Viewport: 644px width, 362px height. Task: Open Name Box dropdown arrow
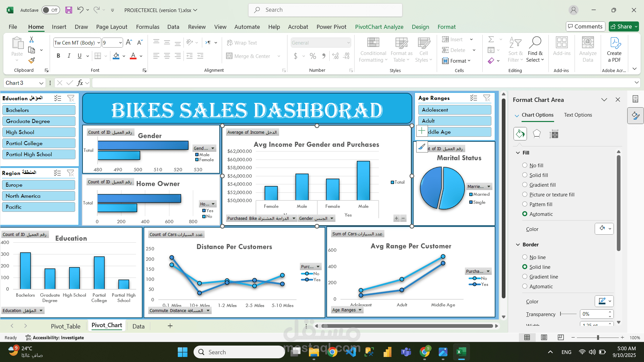41,83
